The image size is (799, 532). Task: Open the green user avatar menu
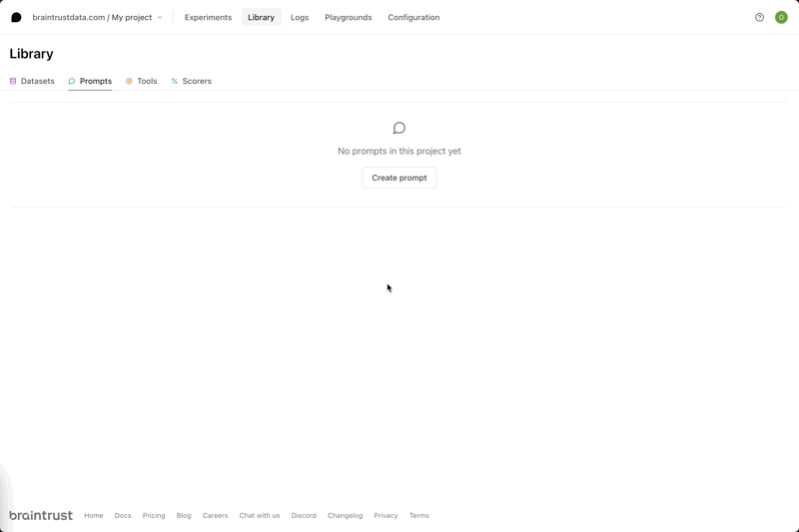click(x=781, y=17)
